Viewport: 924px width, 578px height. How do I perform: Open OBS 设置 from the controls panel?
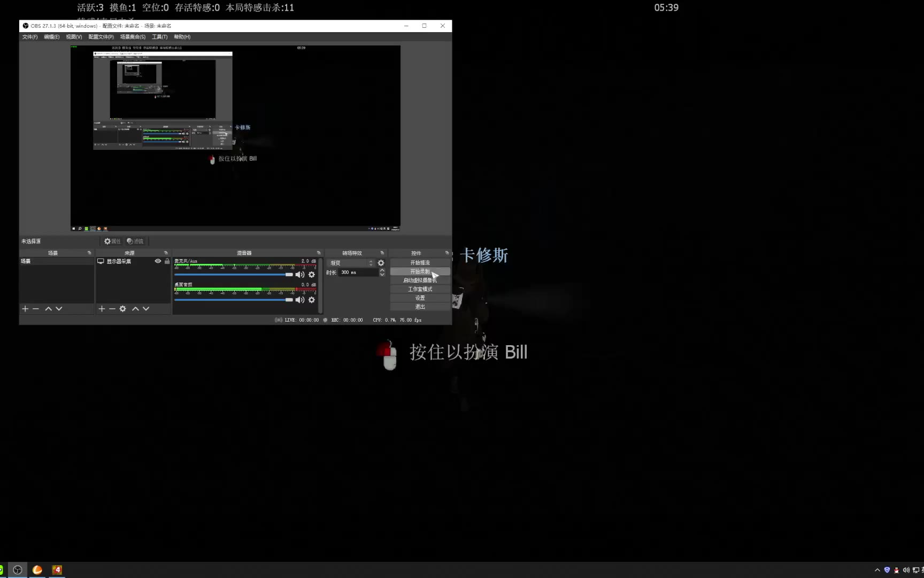[420, 298]
